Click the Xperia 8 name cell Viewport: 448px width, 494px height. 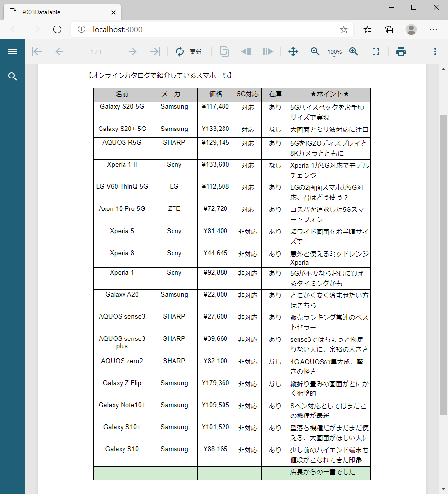coord(122,258)
